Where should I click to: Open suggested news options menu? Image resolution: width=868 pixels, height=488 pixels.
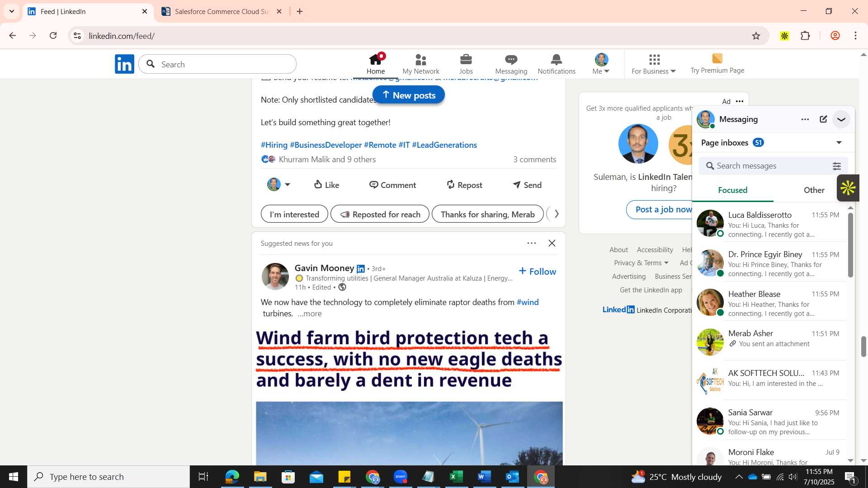click(x=532, y=244)
